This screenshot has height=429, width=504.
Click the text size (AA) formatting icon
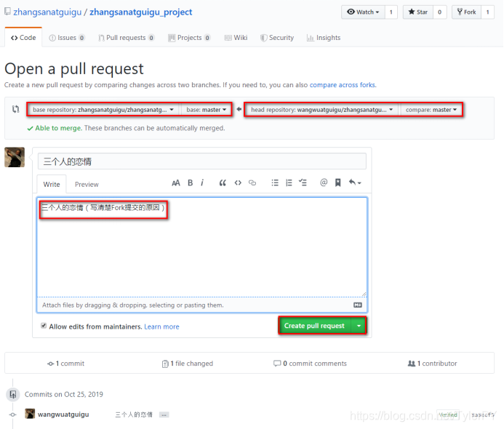tap(176, 183)
